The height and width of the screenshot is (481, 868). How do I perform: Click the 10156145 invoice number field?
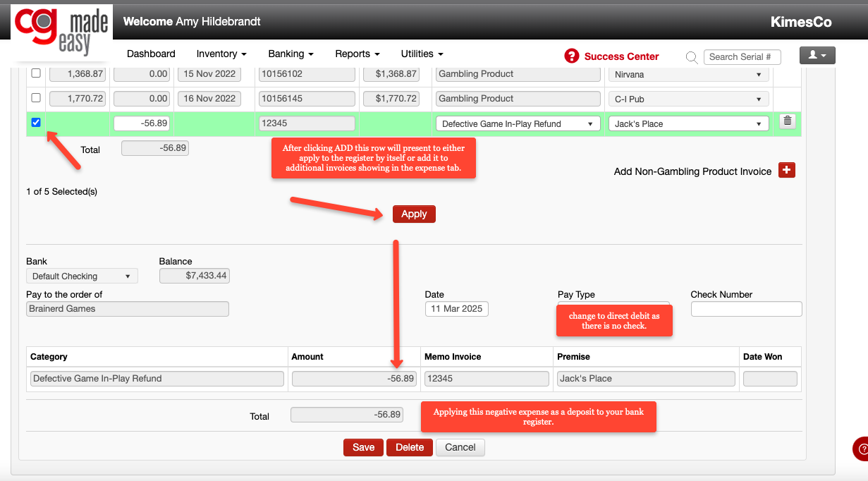tap(308, 99)
